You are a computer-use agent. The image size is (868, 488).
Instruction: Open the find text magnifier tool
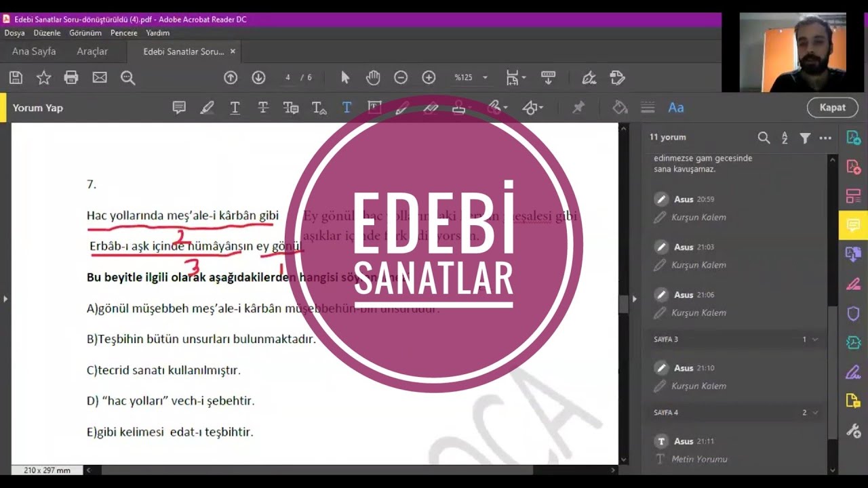click(x=127, y=78)
